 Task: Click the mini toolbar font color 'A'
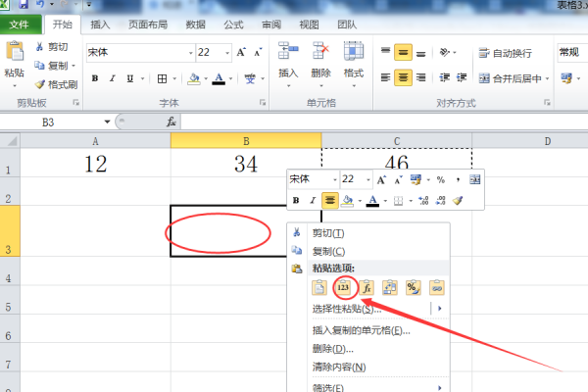(x=372, y=200)
